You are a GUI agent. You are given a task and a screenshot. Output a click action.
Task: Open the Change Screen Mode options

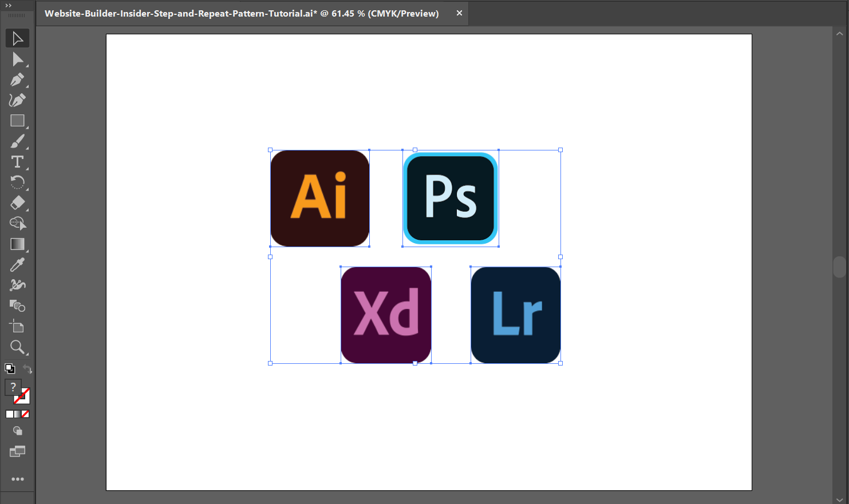tap(17, 452)
